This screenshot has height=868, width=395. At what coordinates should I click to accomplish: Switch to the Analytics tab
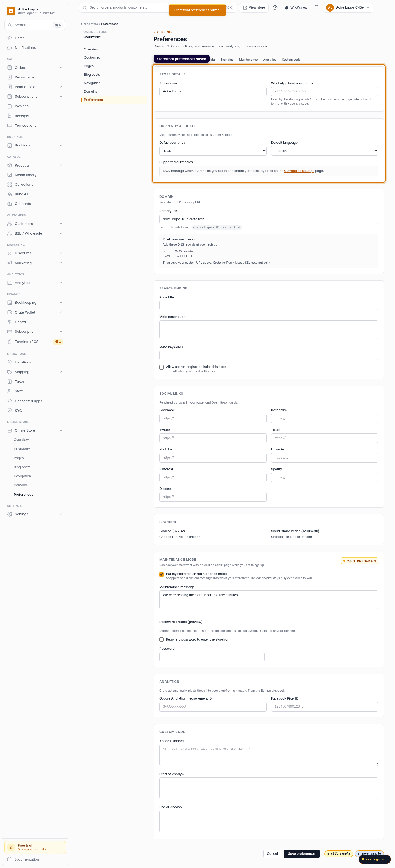coord(270,60)
